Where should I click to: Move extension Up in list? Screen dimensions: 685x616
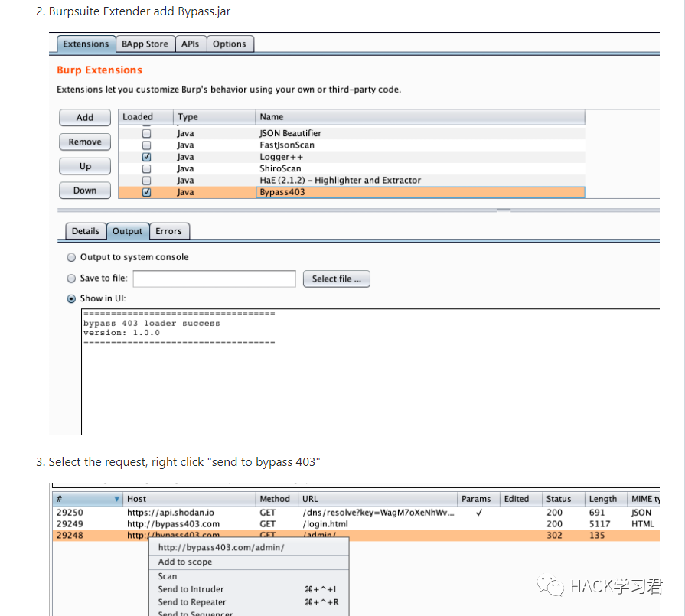click(x=85, y=167)
